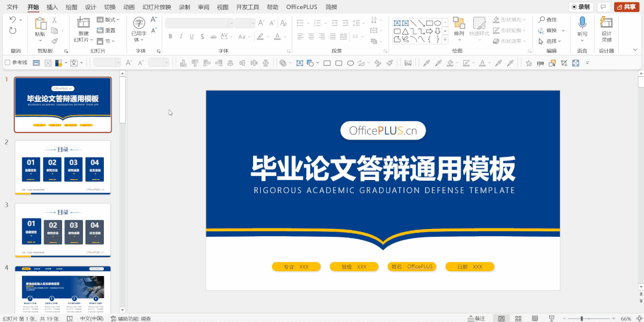Click the title 毕业论文答辩通用模板 on slide
644x322 pixels.
coord(383,168)
